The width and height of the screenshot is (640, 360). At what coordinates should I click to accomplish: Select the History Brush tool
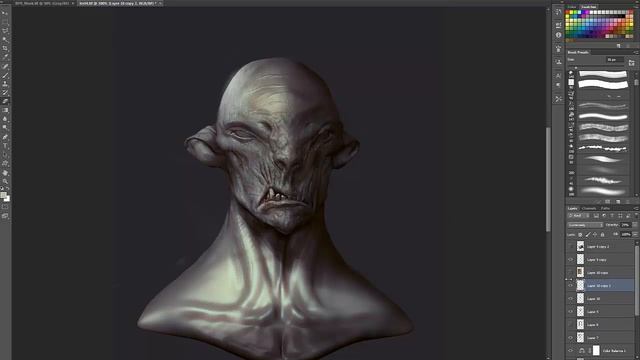[x=5, y=92]
